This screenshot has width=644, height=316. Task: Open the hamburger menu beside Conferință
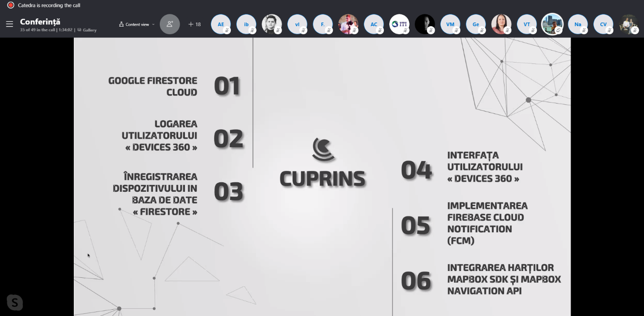click(x=9, y=24)
